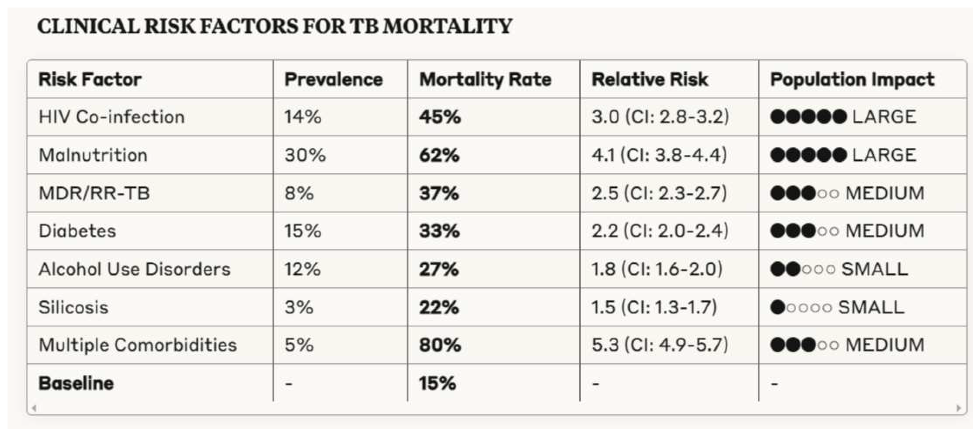Click the 80% mortality rate cell
The width and height of the screenshot is (980, 437).
tap(440, 345)
